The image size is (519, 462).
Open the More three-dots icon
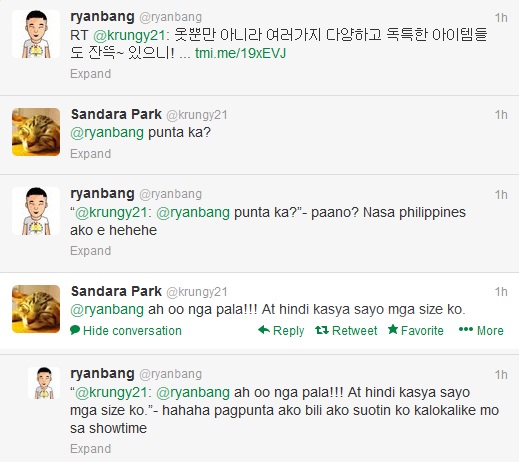tap(466, 330)
